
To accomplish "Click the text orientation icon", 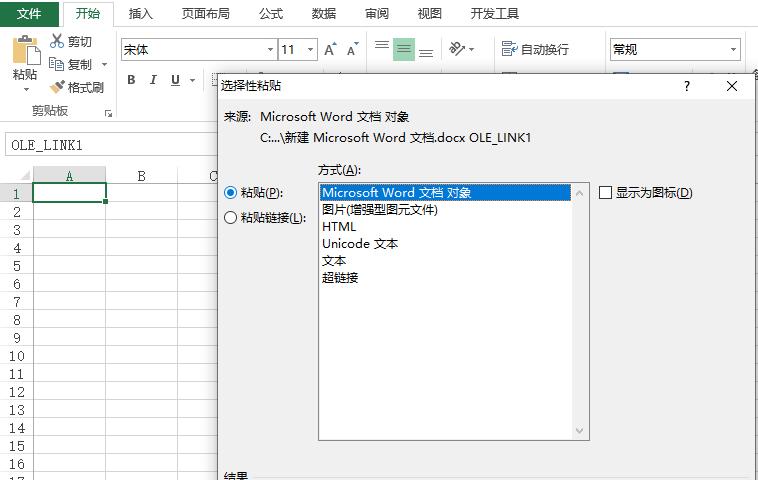I will 457,49.
